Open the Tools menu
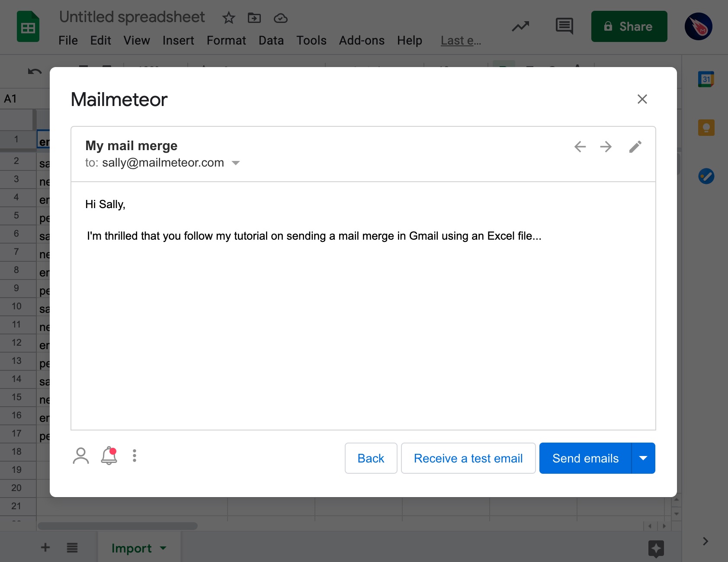 [311, 41]
